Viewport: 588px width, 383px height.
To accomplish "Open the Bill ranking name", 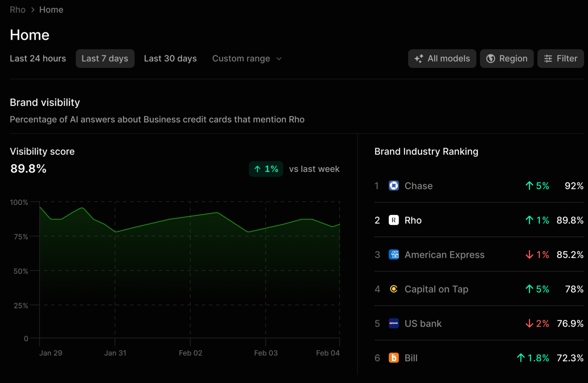I will tap(411, 358).
